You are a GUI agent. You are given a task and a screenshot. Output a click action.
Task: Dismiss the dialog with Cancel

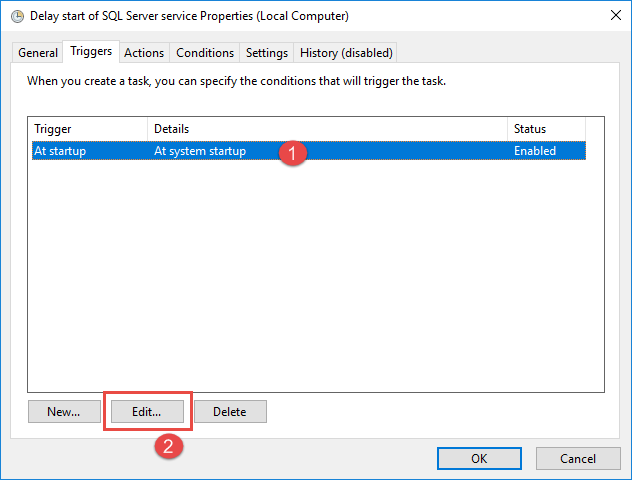pos(578,458)
